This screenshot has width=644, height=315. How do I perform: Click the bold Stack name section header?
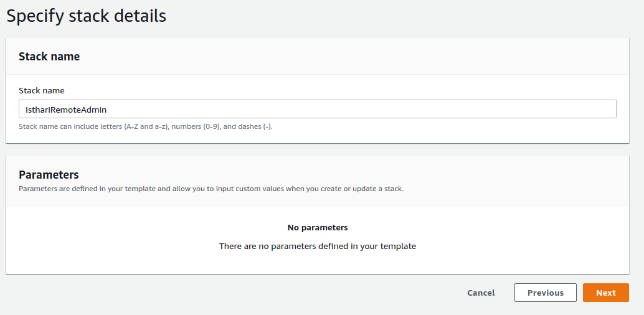(49, 57)
